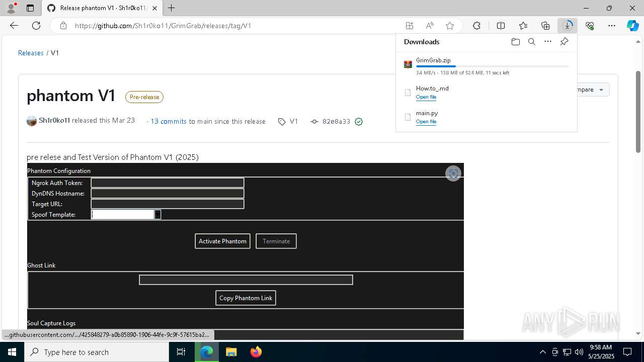
Task: Click the browser Back arrow
Action: [14, 26]
